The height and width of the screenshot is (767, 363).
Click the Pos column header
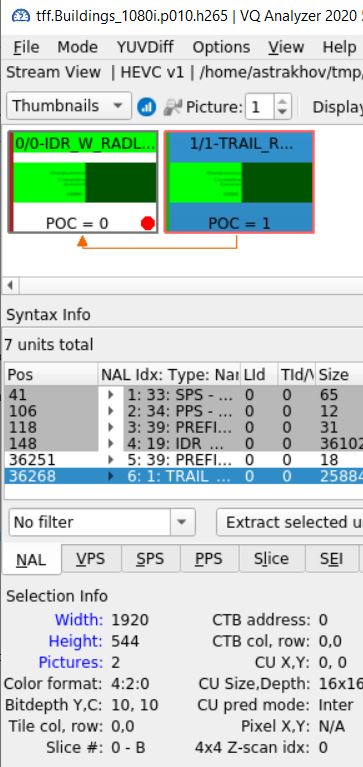(x=51, y=375)
